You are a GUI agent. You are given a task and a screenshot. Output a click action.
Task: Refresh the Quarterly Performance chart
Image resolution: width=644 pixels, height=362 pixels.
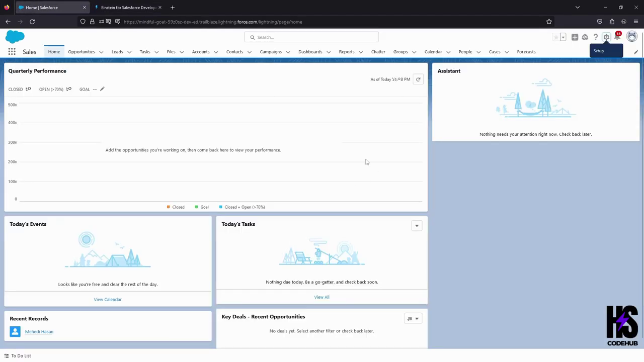click(x=418, y=79)
